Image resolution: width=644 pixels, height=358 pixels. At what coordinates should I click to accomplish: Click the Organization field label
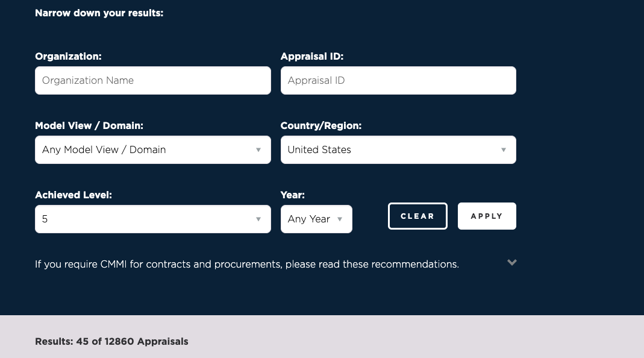[68, 56]
